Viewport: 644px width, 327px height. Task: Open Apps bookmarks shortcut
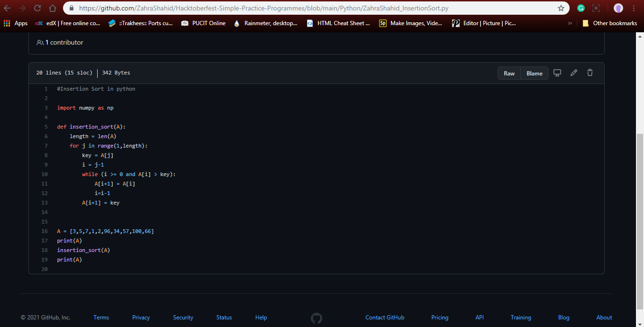coord(16,23)
